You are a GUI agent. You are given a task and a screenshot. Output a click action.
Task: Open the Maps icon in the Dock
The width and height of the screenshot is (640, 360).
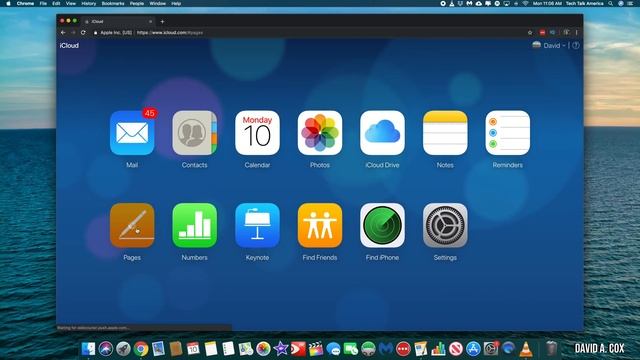(x=246, y=349)
